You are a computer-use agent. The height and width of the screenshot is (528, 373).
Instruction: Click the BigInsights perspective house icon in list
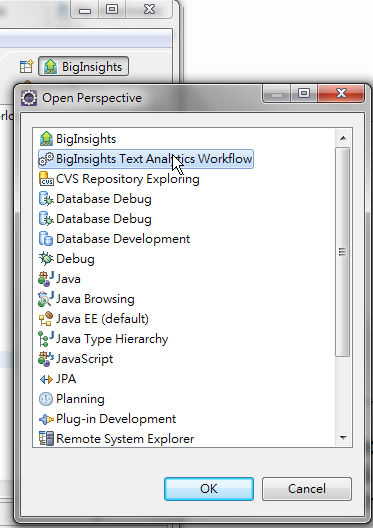click(x=46, y=139)
